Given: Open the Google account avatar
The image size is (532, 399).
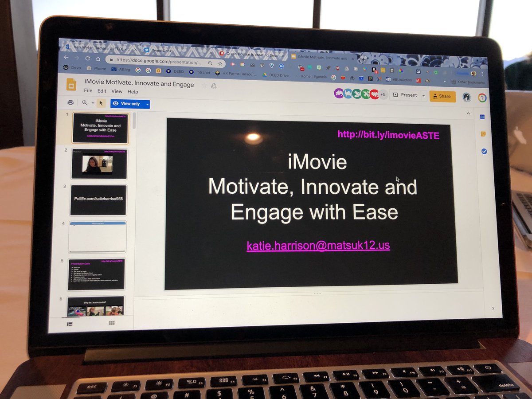Looking at the screenshot, I should point(466,97).
